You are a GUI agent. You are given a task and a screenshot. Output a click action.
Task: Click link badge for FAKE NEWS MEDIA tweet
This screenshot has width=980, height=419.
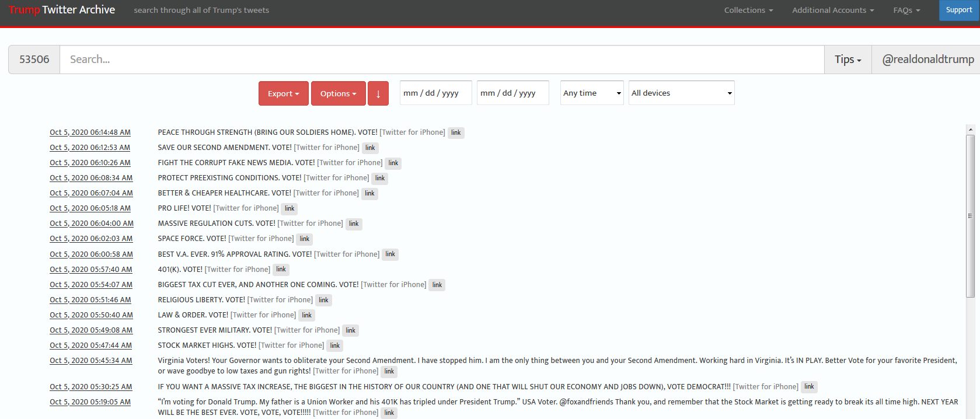point(393,163)
